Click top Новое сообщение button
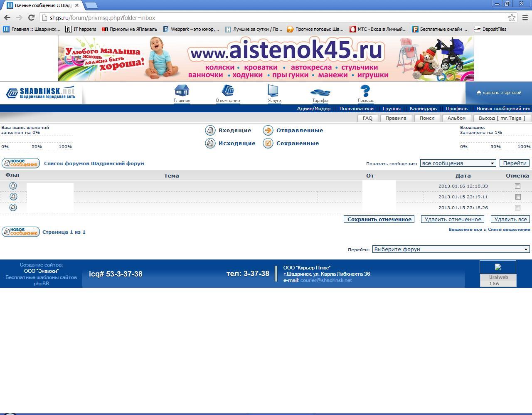This screenshot has width=532, height=415. 21,163
